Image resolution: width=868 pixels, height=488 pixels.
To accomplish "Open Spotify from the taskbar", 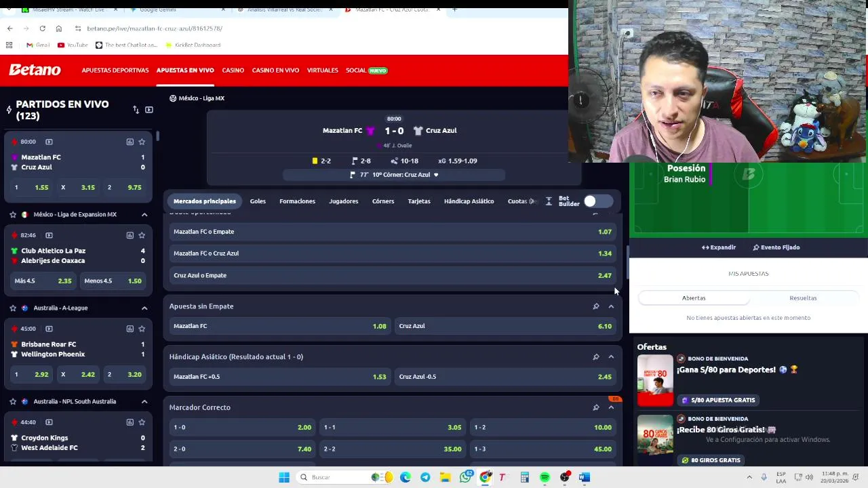I will pos(545,477).
